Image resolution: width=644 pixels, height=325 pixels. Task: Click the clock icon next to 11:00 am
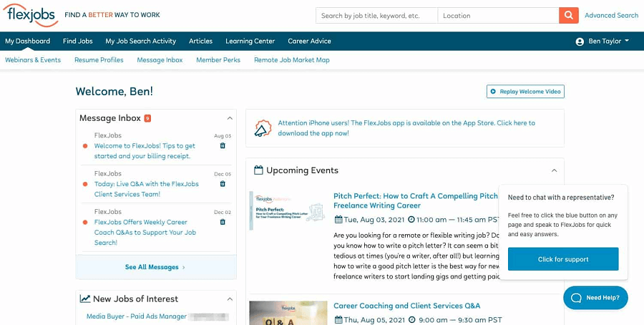(411, 219)
